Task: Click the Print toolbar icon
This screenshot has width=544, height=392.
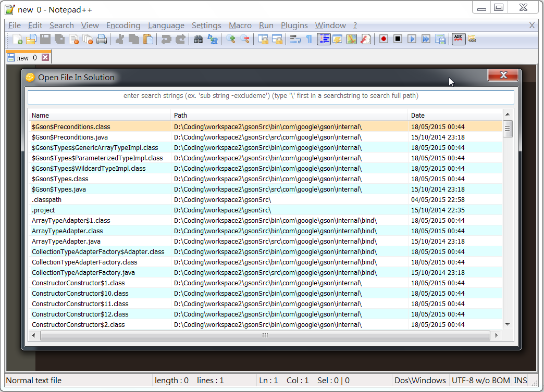Action: [x=102, y=39]
